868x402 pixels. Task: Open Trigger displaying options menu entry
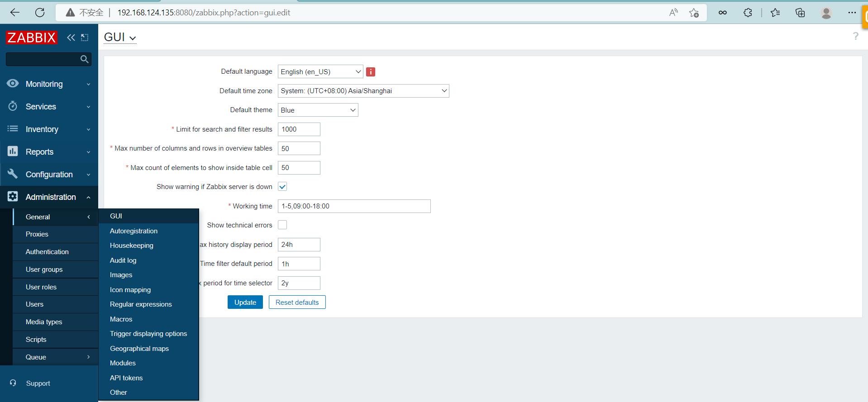point(148,334)
